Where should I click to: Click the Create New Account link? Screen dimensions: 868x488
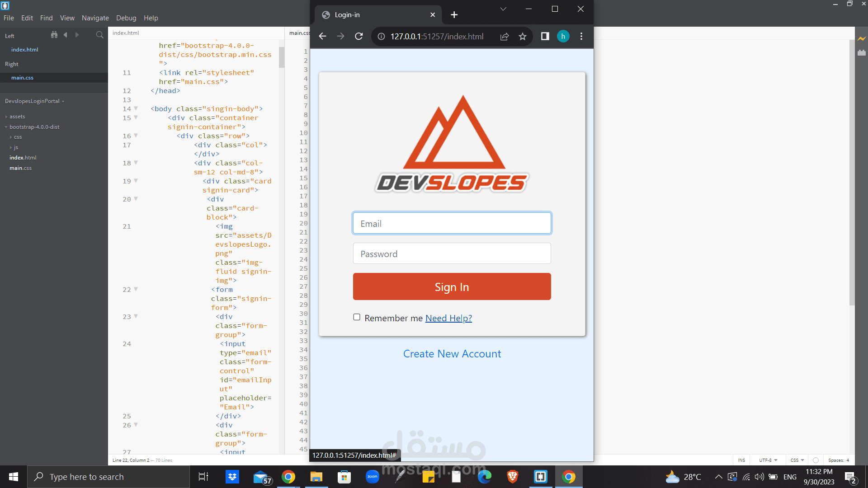(452, 354)
